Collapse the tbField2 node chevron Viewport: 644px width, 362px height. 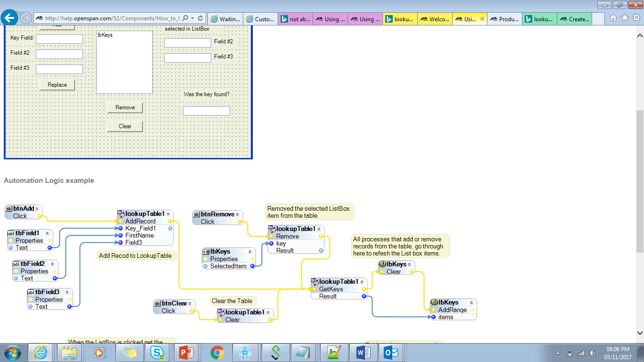pyautogui.click(x=52, y=263)
